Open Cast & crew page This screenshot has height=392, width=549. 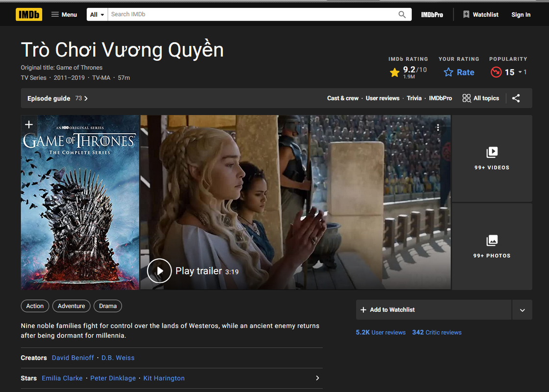[343, 98]
